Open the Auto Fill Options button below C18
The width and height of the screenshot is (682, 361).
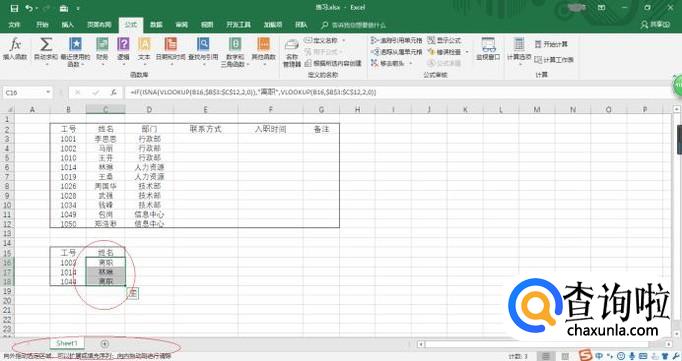[133, 294]
